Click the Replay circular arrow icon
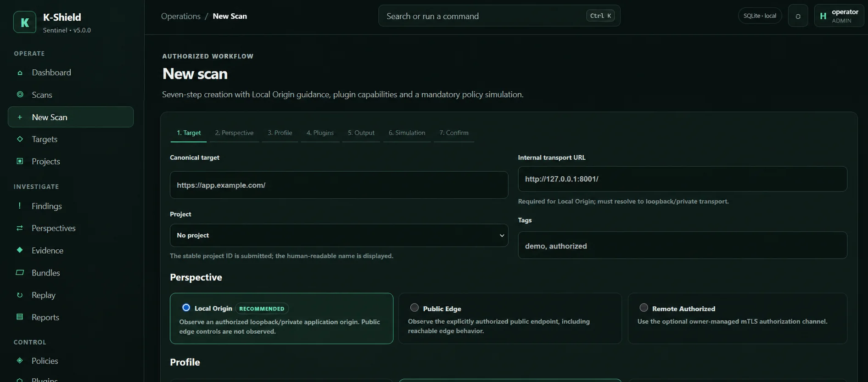This screenshot has height=382, width=868. click(20, 295)
